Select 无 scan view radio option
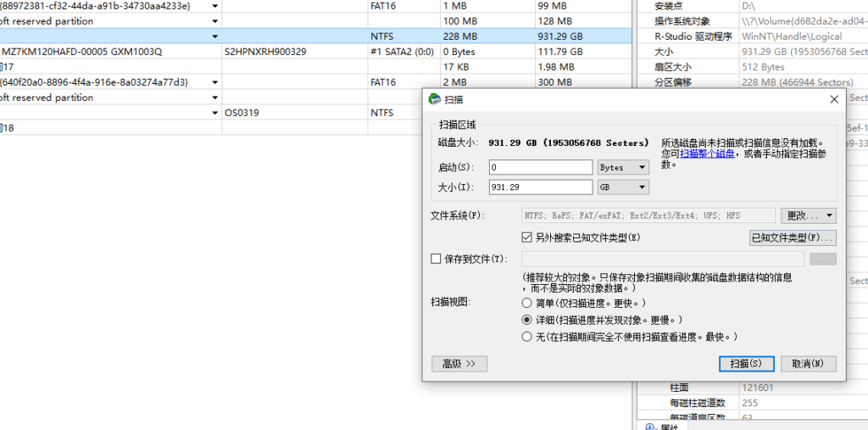This screenshot has width=868, height=430. click(527, 337)
